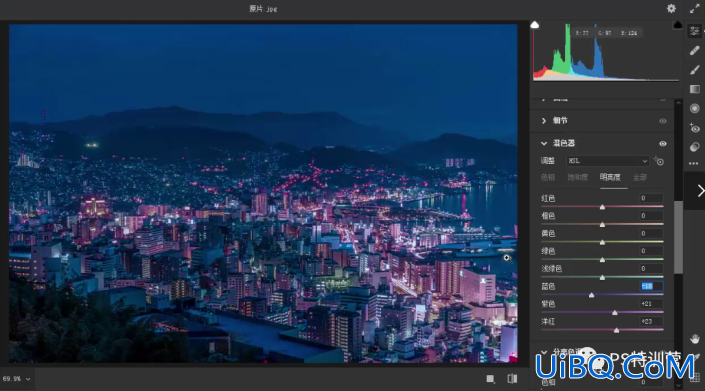The image size is (705, 391).
Task: Focus the 绿色 value input field
Action: (651, 251)
